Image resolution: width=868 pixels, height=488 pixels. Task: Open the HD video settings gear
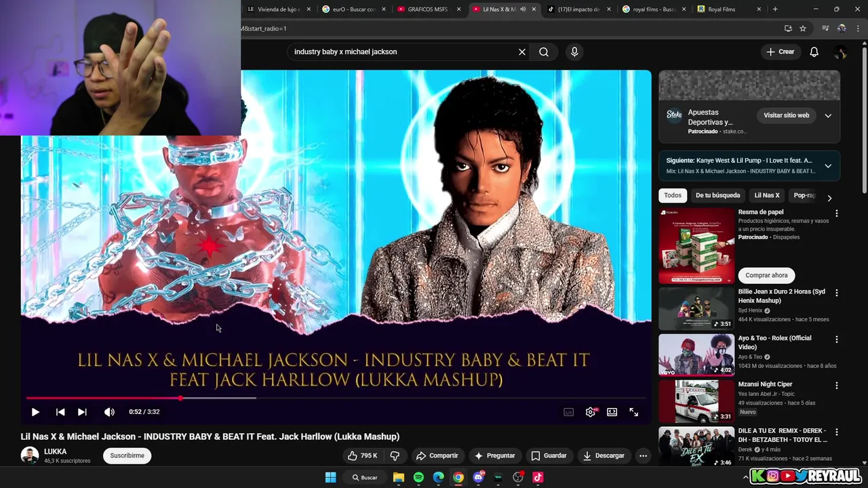click(x=591, y=412)
